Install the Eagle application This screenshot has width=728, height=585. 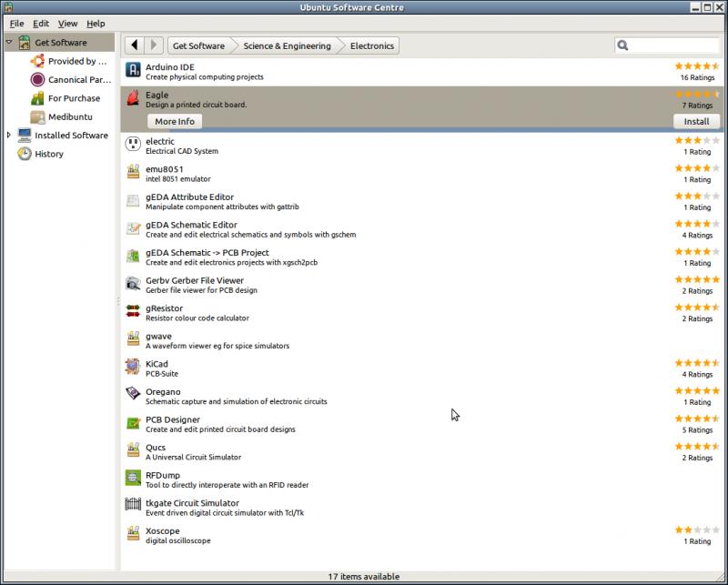click(696, 121)
